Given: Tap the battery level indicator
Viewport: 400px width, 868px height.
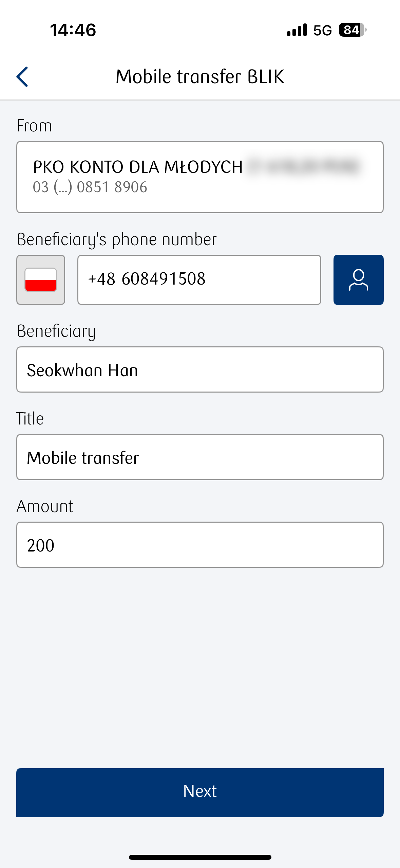Looking at the screenshot, I should [x=352, y=30].
